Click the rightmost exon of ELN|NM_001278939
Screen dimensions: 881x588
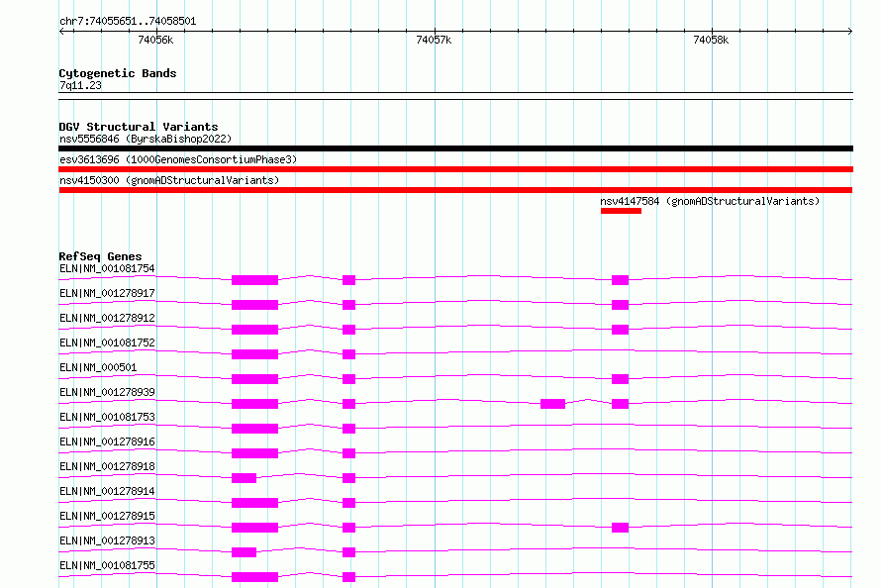[620, 404]
